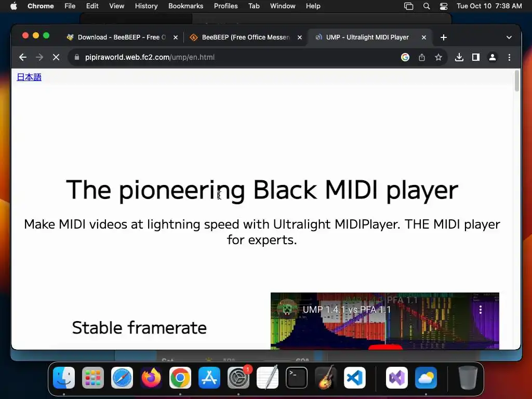Open the Bookmarks menu

point(186,6)
